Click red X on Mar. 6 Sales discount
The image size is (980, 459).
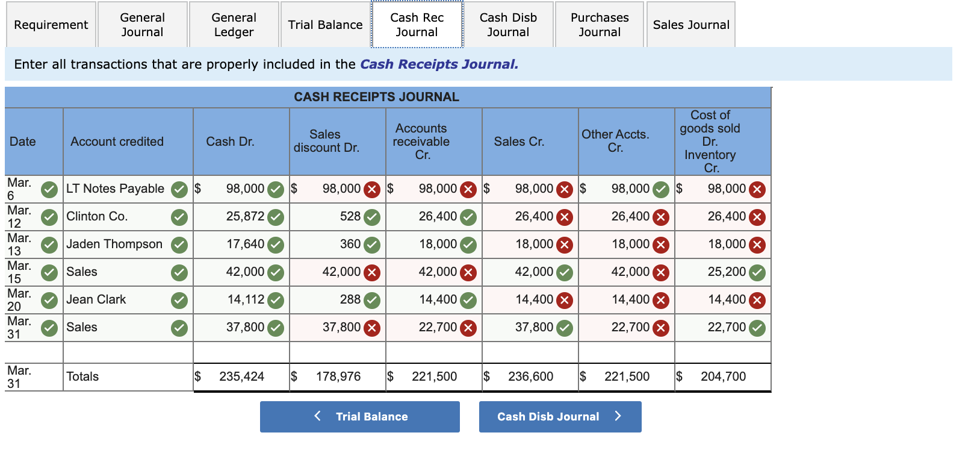372,190
